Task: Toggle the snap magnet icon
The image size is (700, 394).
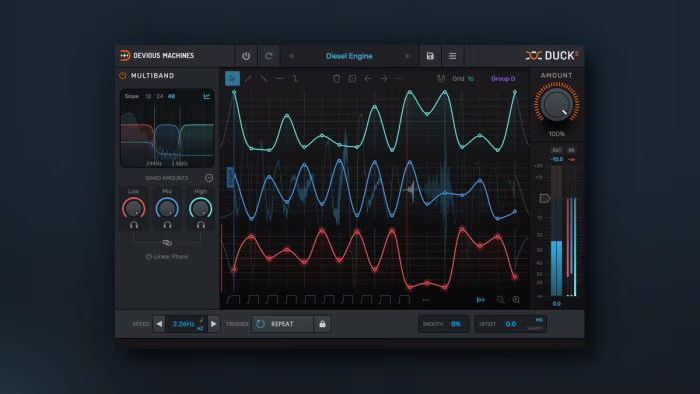Action: (441, 79)
